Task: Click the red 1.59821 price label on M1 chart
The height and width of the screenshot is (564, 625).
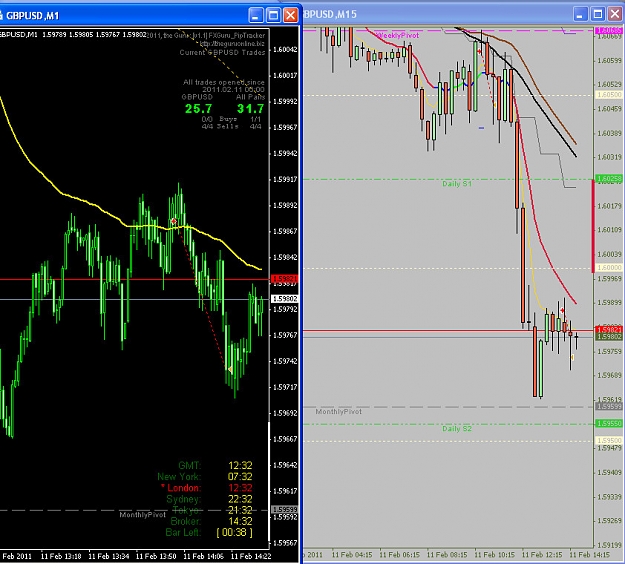Action: point(285,279)
